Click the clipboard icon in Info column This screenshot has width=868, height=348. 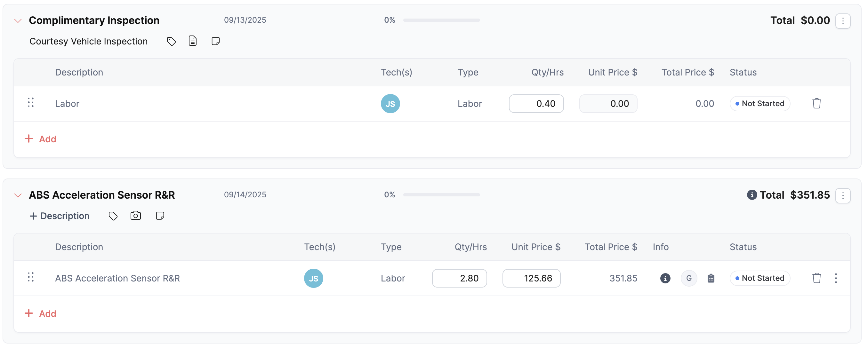pyautogui.click(x=711, y=279)
